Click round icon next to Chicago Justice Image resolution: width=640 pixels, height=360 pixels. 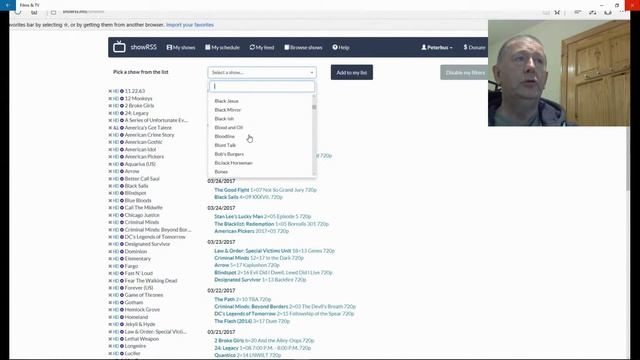122,215
